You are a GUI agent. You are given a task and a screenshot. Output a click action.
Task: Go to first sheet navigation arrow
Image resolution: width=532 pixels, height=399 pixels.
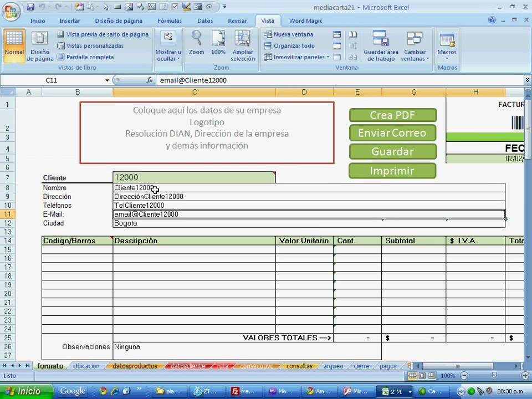5,366
